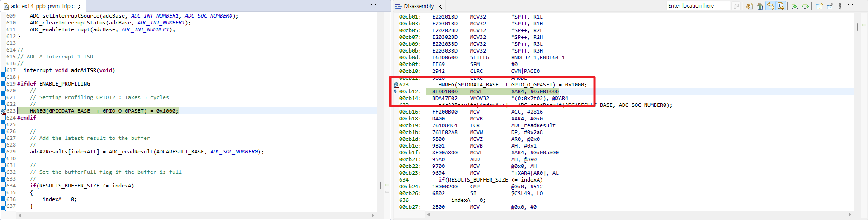Click the SETFLG instruction at 00cb0d
The image size is (868, 220).
[482, 57]
